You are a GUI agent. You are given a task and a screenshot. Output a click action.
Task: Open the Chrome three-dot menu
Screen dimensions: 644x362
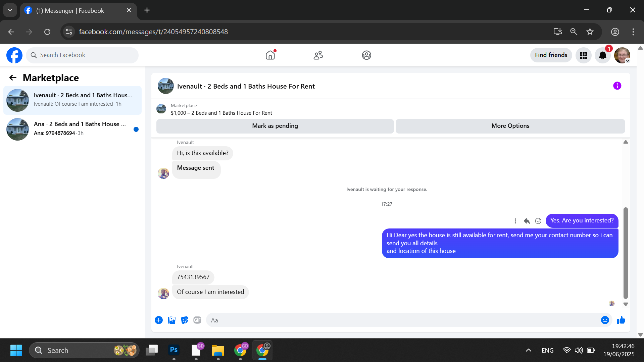(x=633, y=32)
